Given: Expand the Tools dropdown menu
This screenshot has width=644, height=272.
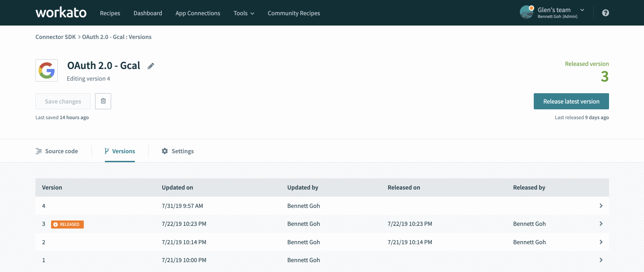Looking at the screenshot, I should (244, 13).
